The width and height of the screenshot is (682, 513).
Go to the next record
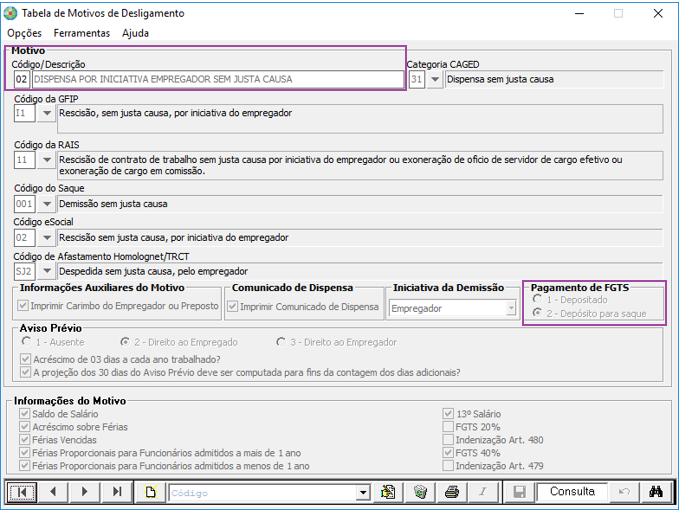pos(84,492)
